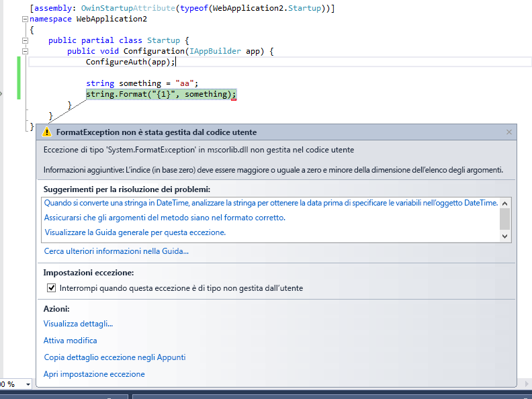Image resolution: width=532 pixels, height=399 pixels.
Task: Collapse the Startup class outline
Action: pyautogui.click(x=25, y=40)
